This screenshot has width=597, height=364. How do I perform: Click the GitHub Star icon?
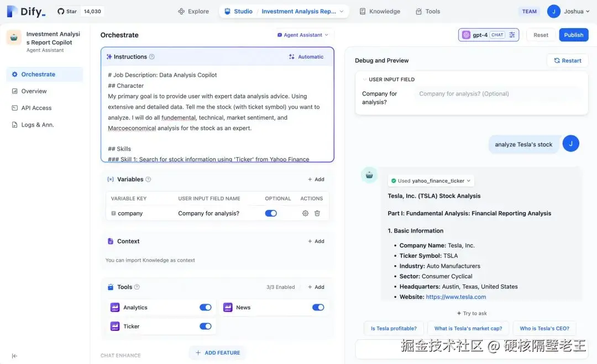point(61,12)
